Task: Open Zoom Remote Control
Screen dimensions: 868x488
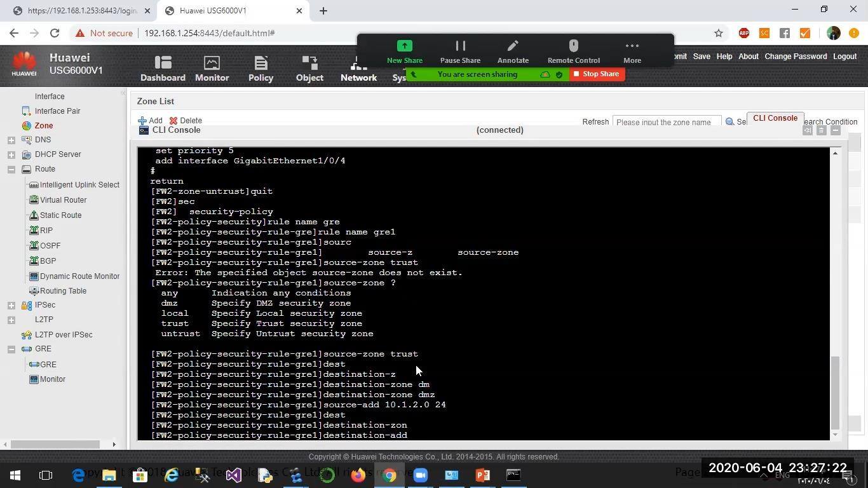Action: (x=573, y=52)
